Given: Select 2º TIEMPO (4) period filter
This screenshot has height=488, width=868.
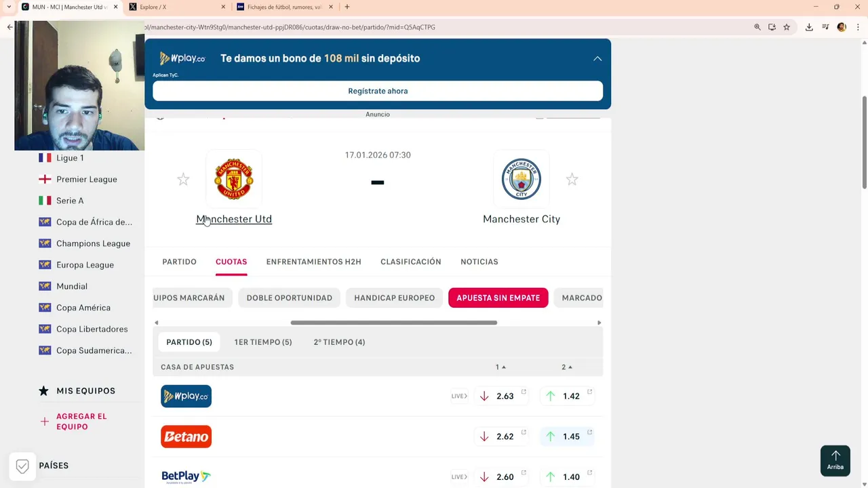Looking at the screenshot, I should tap(339, 342).
